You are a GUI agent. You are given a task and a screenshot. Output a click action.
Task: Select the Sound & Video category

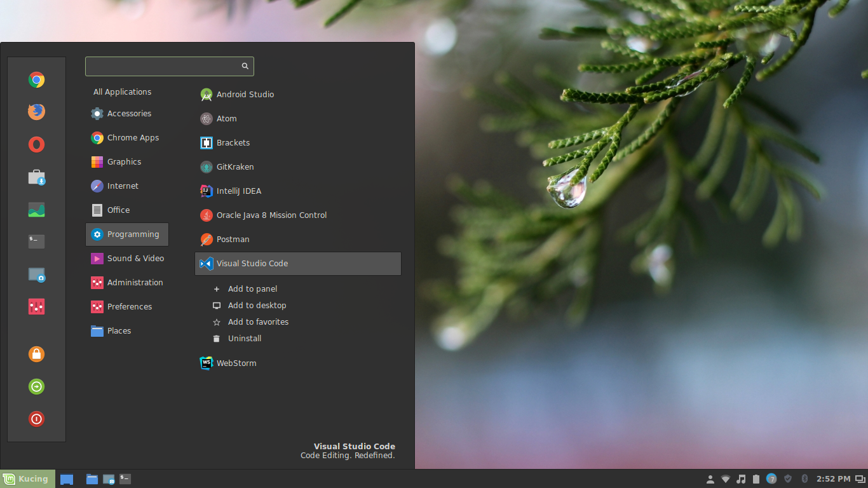(133, 258)
